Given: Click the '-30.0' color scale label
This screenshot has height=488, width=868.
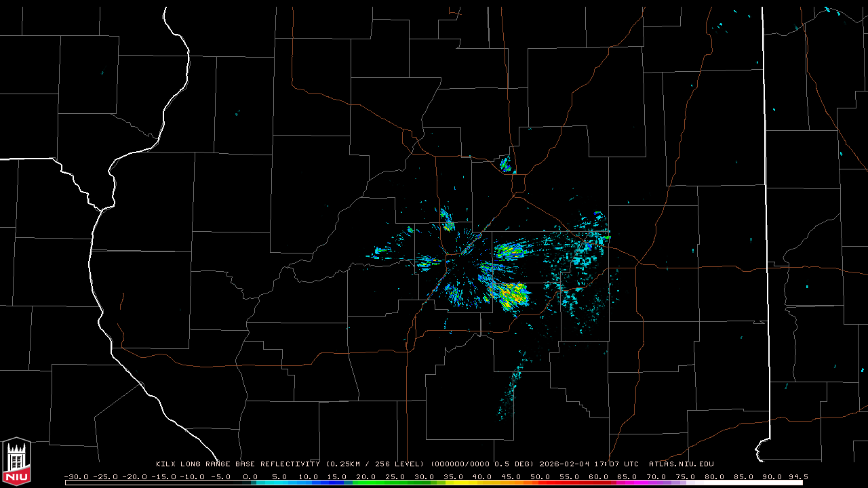Looking at the screenshot, I should click(x=77, y=477).
